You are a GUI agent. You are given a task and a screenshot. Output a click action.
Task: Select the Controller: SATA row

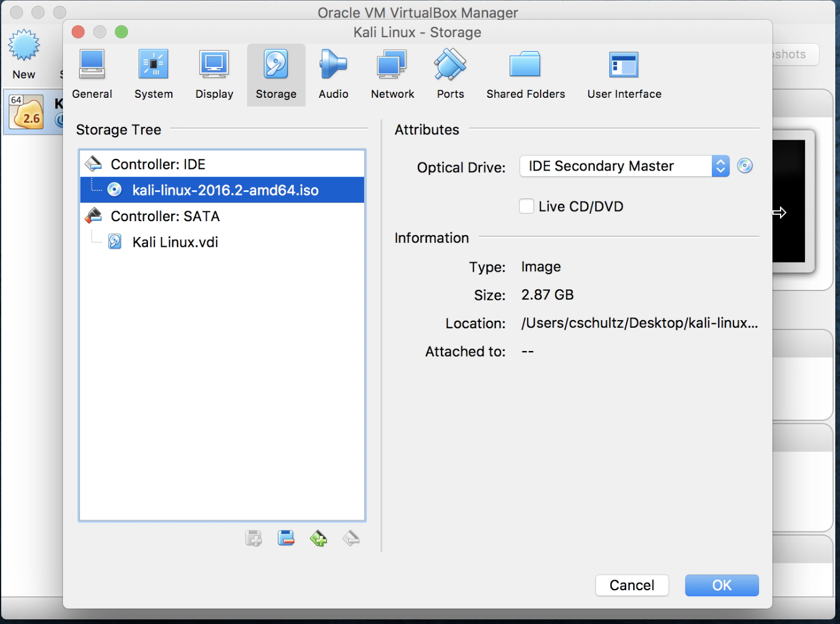click(222, 216)
